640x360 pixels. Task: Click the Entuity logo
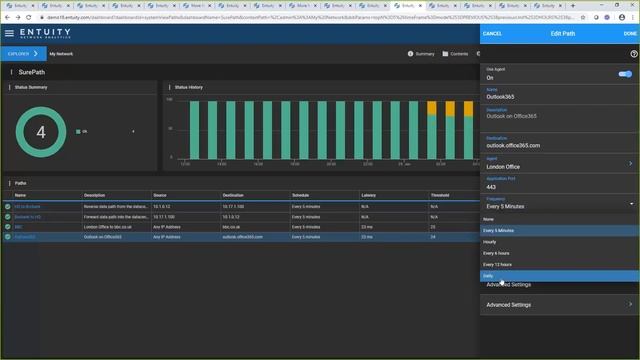point(45,33)
